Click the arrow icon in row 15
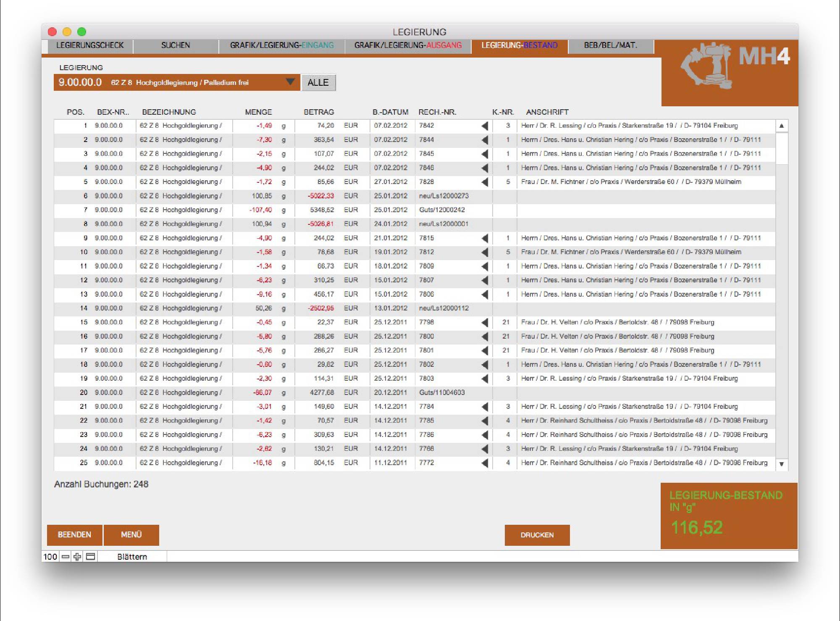This screenshot has width=840, height=621. pyautogui.click(x=485, y=322)
